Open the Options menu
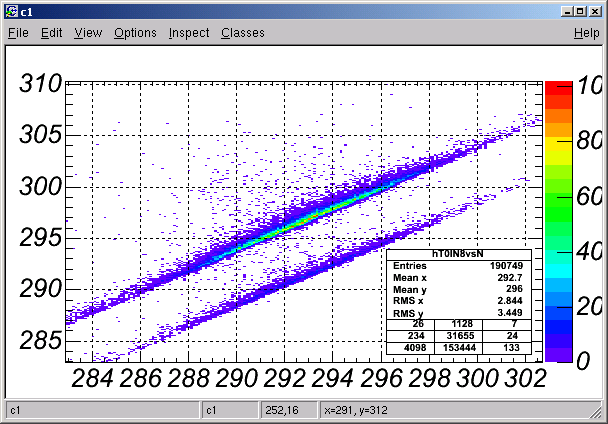 (x=135, y=33)
